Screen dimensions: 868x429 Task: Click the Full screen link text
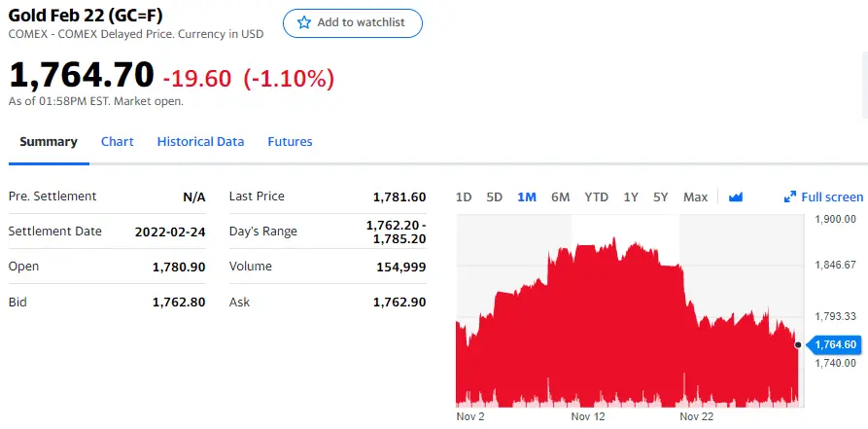coord(832,197)
